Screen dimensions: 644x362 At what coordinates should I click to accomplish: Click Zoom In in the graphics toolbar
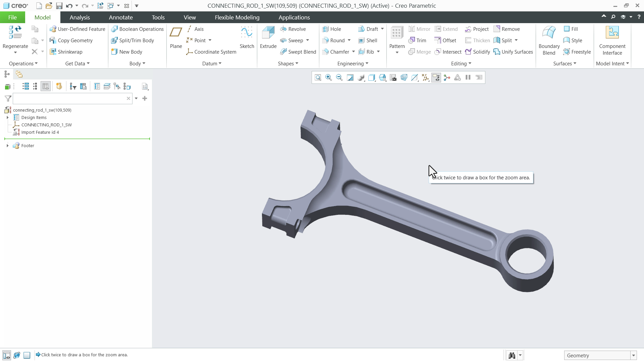click(x=328, y=78)
